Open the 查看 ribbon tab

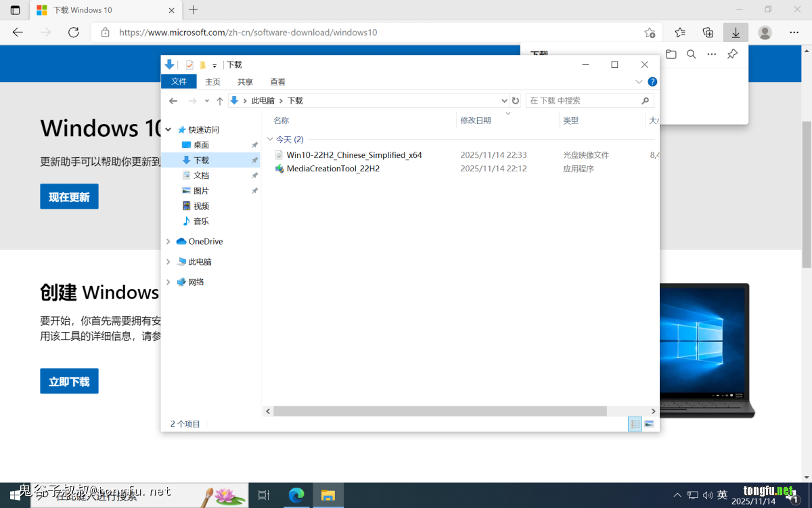tap(277, 82)
